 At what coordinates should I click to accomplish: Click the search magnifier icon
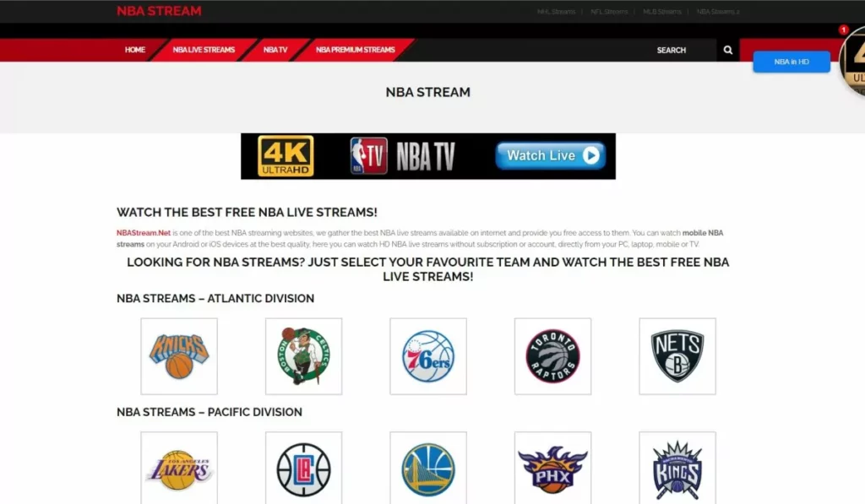pyautogui.click(x=728, y=50)
